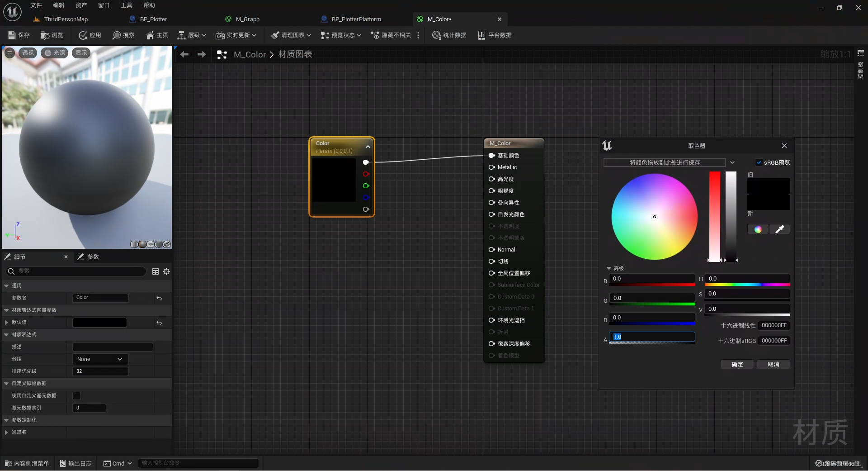The image size is (868, 471).
Task: Toggle the 光照 lit view mode button
Action: [x=54, y=53]
